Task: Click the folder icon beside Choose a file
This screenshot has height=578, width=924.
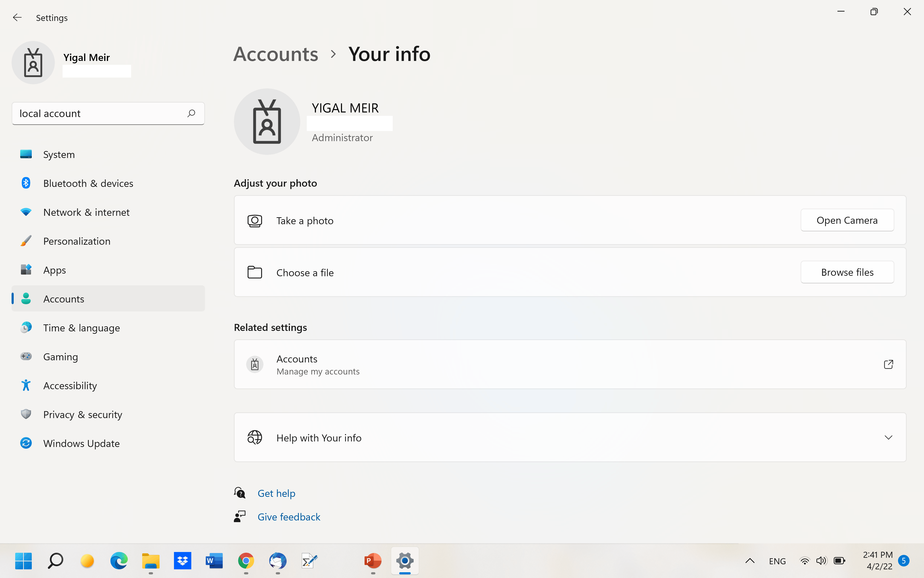Action: (x=255, y=272)
